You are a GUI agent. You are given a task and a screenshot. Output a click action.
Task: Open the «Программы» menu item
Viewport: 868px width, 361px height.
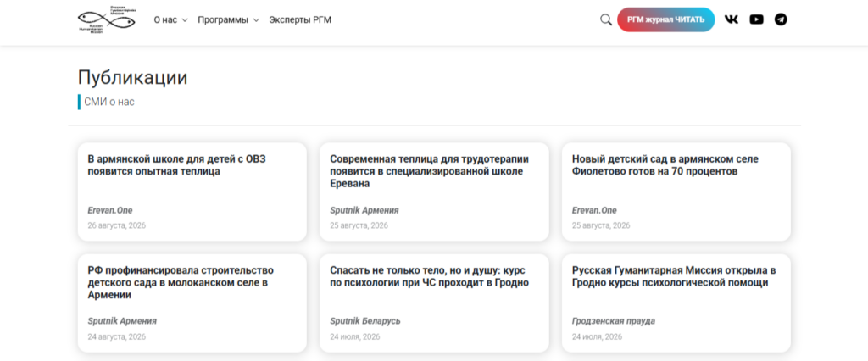(223, 20)
